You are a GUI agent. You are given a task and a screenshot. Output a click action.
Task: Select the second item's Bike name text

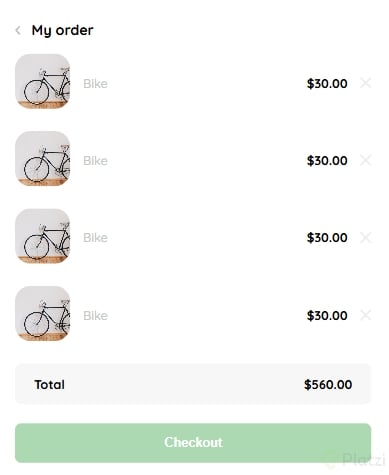[x=95, y=161]
